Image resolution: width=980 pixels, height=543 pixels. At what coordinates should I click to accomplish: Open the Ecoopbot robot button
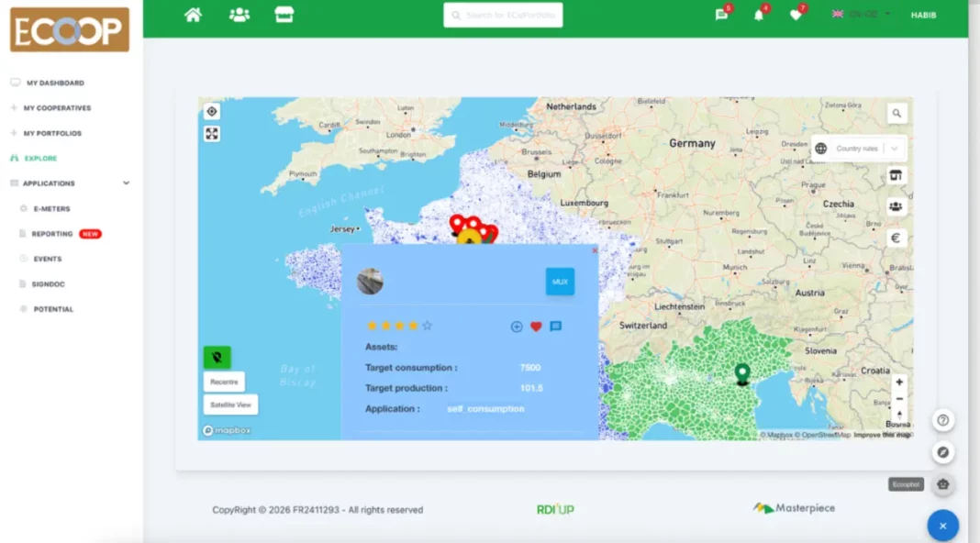tap(943, 484)
